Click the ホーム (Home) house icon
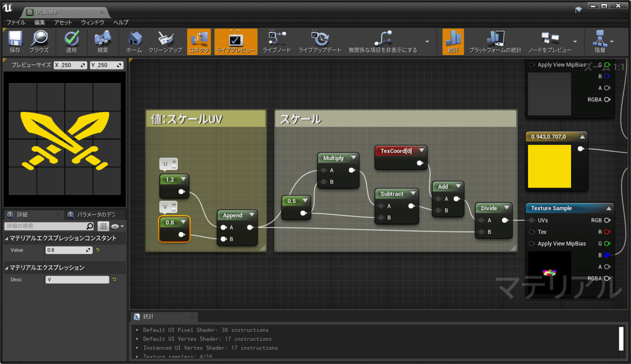631x364 pixels. [134, 41]
